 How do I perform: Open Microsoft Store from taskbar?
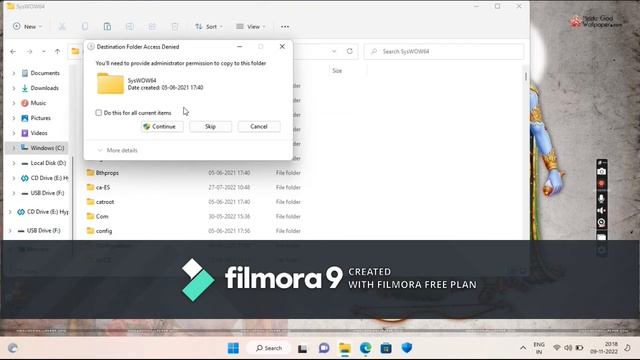point(386,348)
